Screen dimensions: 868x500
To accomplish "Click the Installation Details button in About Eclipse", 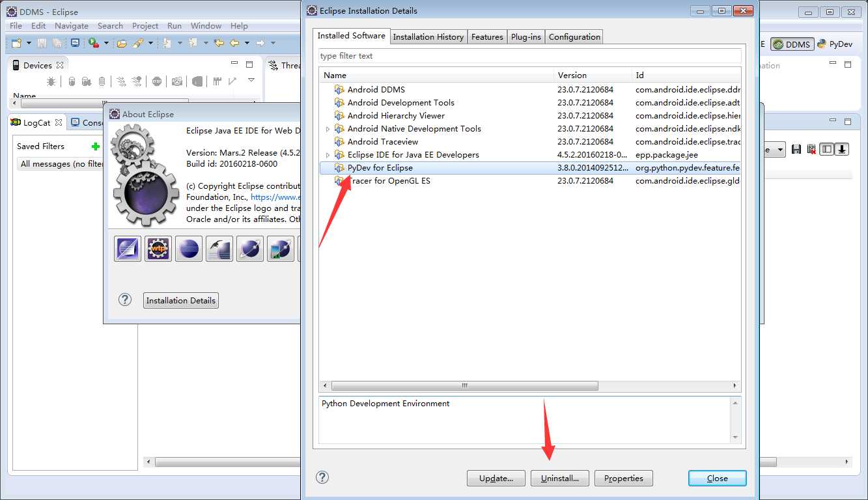I will [180, 300].
